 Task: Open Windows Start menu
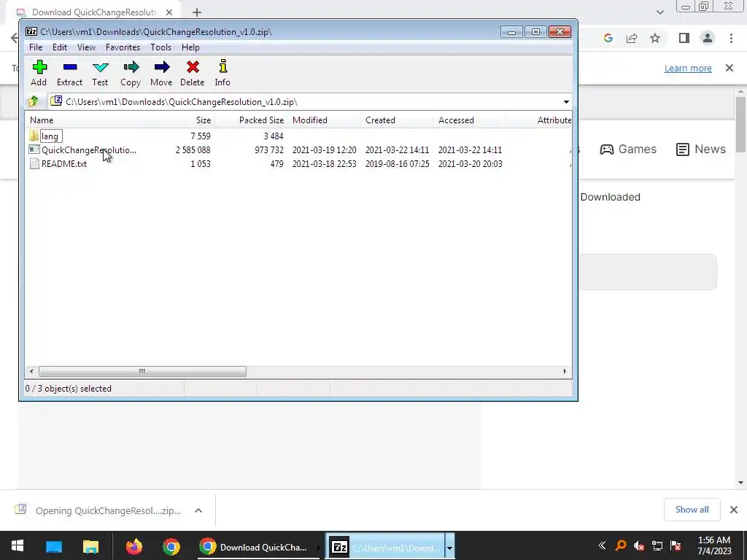tap(18, 545)
